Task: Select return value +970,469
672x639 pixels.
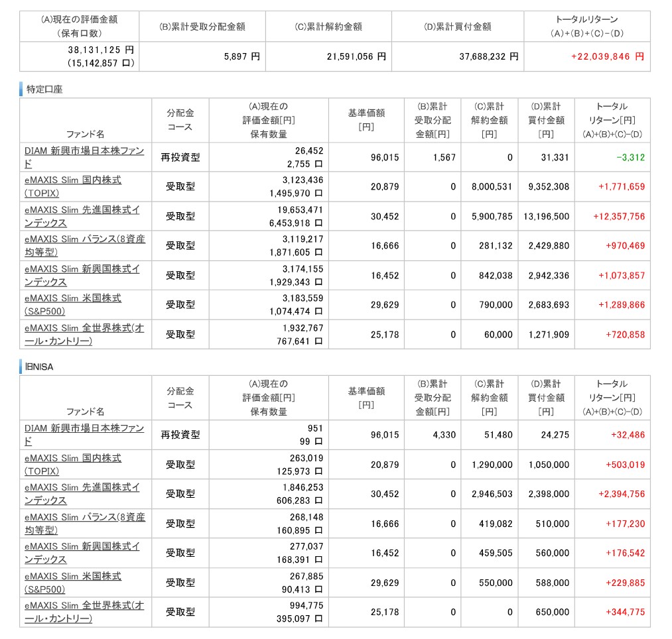Action: (x=625, y=246)
